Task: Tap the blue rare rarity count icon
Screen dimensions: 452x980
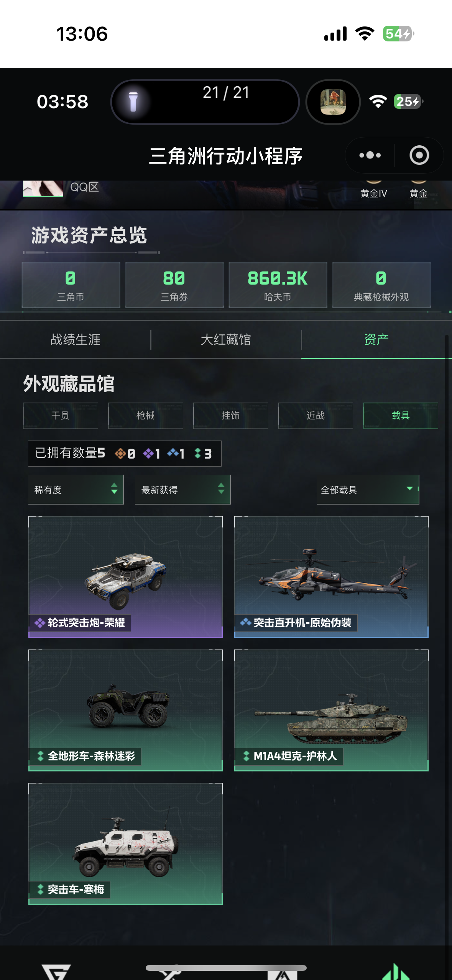Action: (173, 453)
